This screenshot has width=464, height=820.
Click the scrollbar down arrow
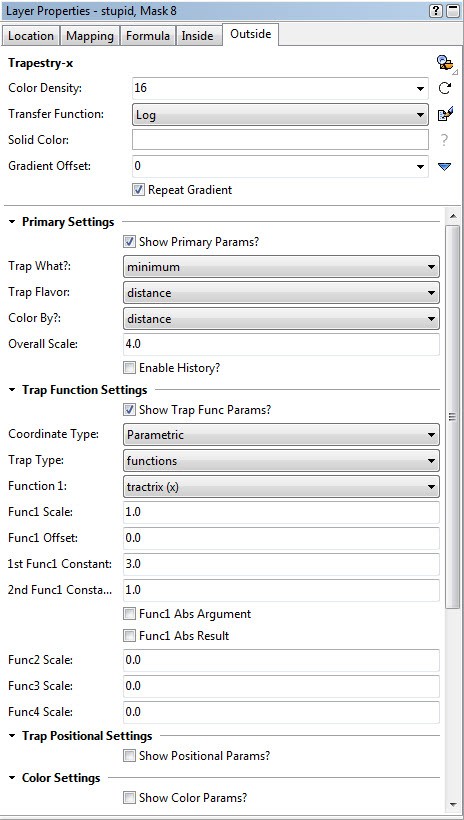pos(453,804)
